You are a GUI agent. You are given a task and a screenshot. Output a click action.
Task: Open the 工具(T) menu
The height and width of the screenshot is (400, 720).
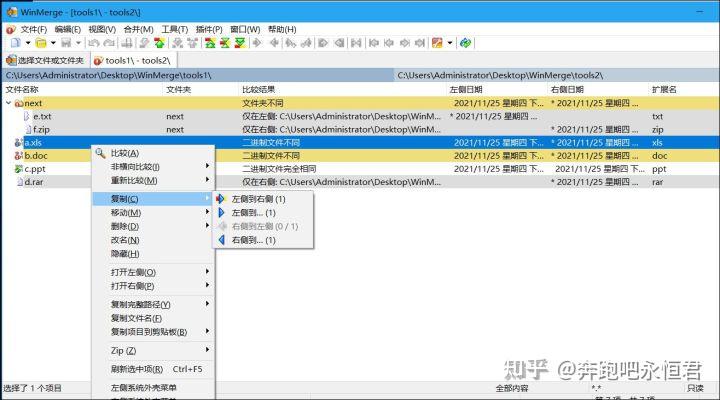(174, 29)
